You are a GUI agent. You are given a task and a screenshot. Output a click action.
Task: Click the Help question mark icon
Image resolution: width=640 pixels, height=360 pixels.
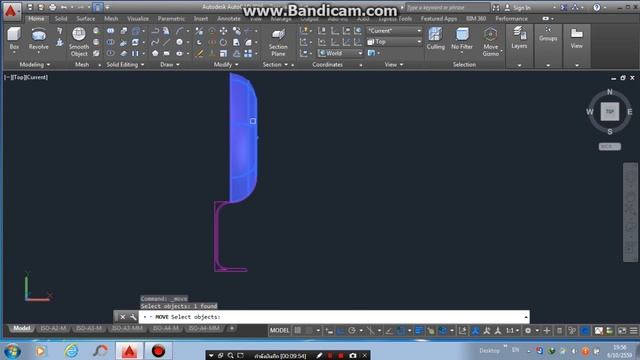pos(597,7)
